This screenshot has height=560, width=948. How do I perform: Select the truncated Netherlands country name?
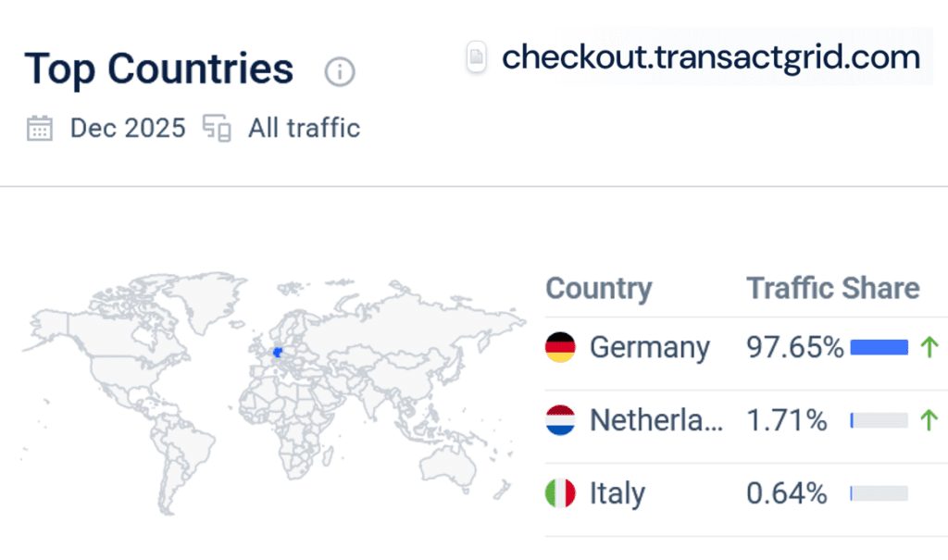(657, 420)
